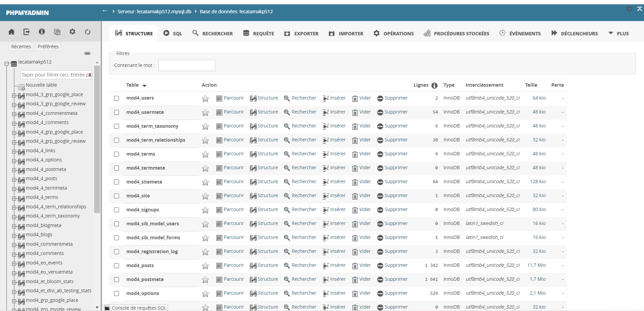The width and height of the screenshot is (644, 311).
Task: Click Supprimer for mod4_terms table
Action: pos(392,154)
